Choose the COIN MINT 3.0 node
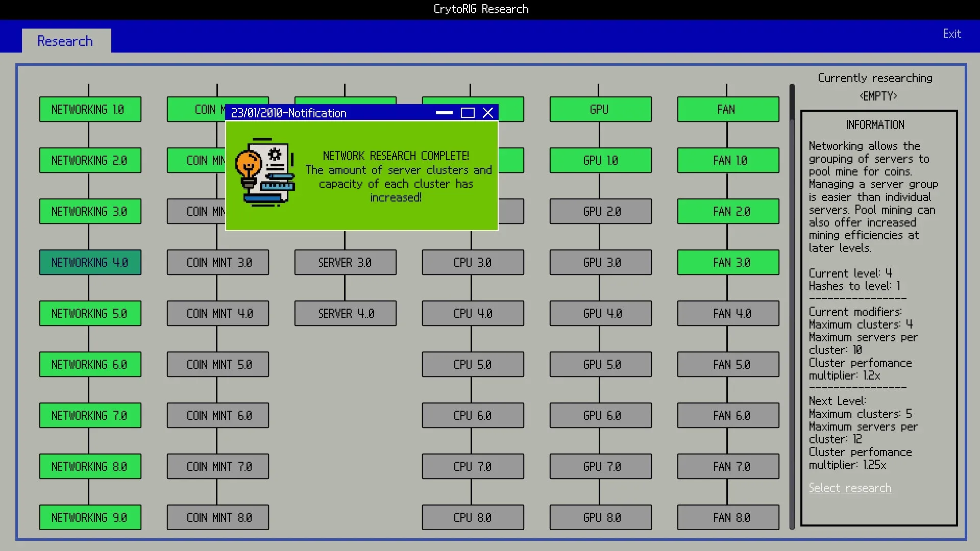 click(x=218, y=262)
